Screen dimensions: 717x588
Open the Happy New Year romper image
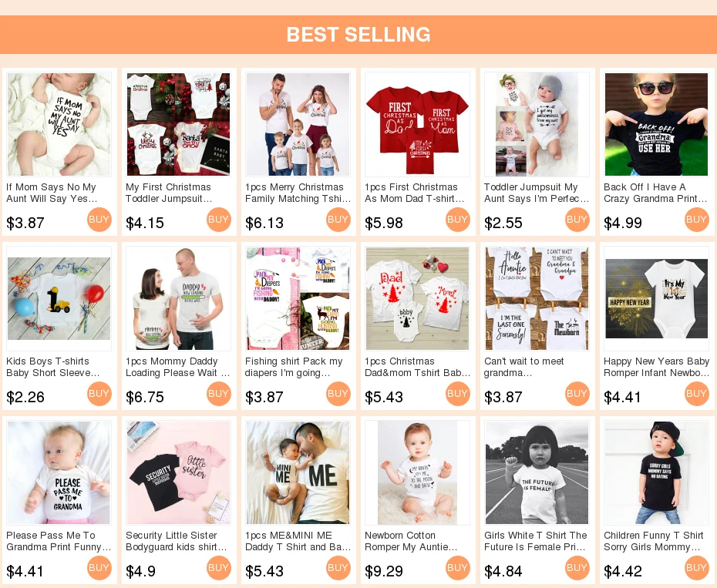point(656,298)
